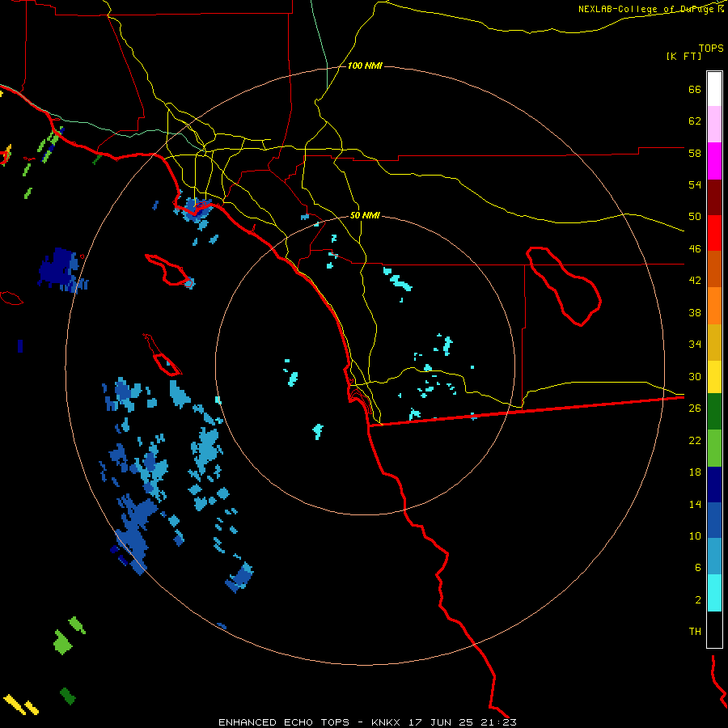
Task: Click the navy blue legend swatch
Action: click(714, 485)
